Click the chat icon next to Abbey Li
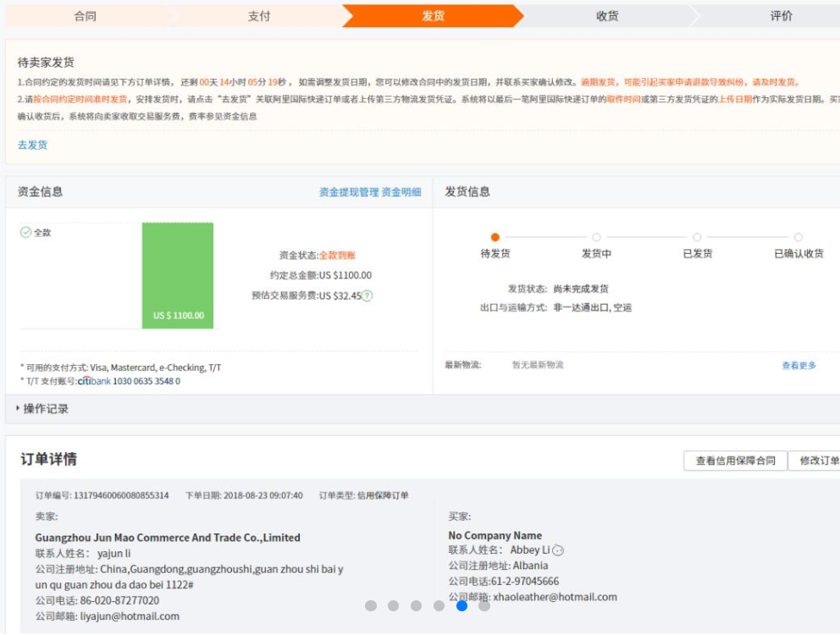This screenshot has width=840, height=635. point(558,550)
